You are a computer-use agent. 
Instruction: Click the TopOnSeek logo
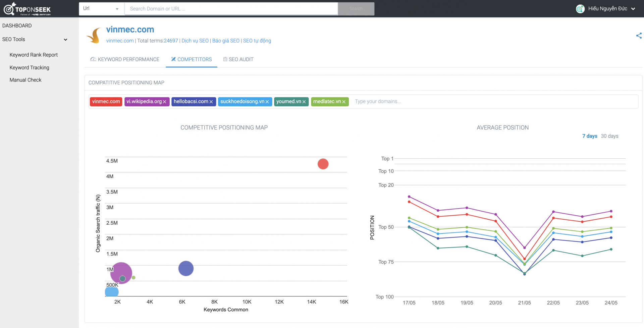pos(28,9)
